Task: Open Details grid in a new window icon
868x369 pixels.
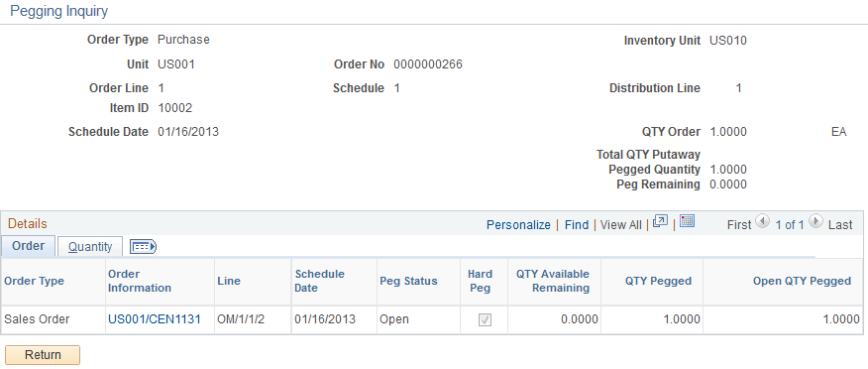Action: coord(660,221)
